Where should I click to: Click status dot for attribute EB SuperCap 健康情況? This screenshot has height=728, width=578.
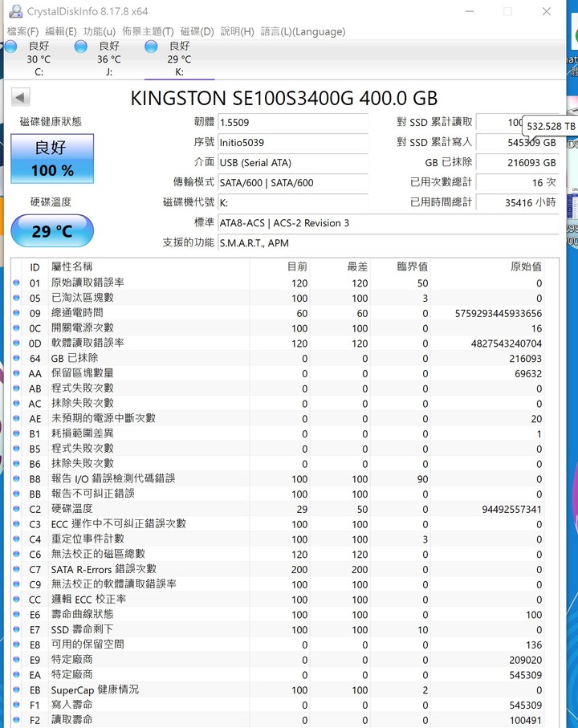tap(17, 689)
